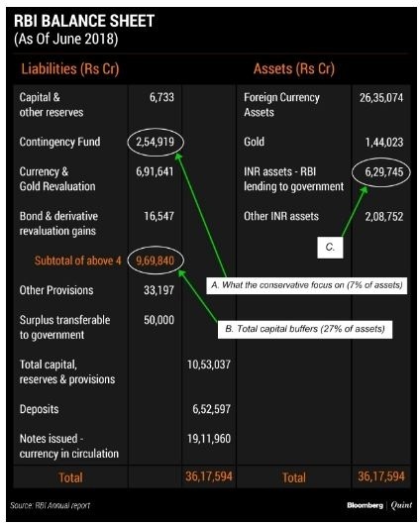The image size is (420, 524).
Task: Select the value 26,35,074
Action: click(381, 97)
